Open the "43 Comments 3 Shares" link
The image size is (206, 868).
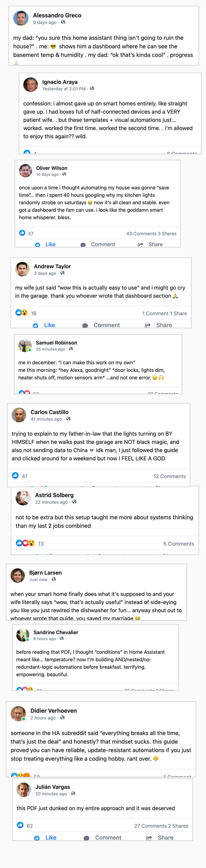[151, 234]
